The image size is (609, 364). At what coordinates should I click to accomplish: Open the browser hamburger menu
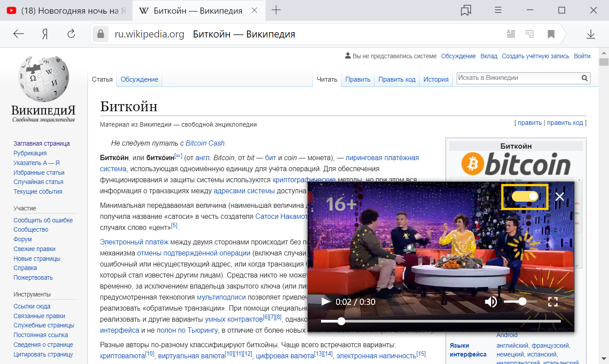tap(498, 10)
